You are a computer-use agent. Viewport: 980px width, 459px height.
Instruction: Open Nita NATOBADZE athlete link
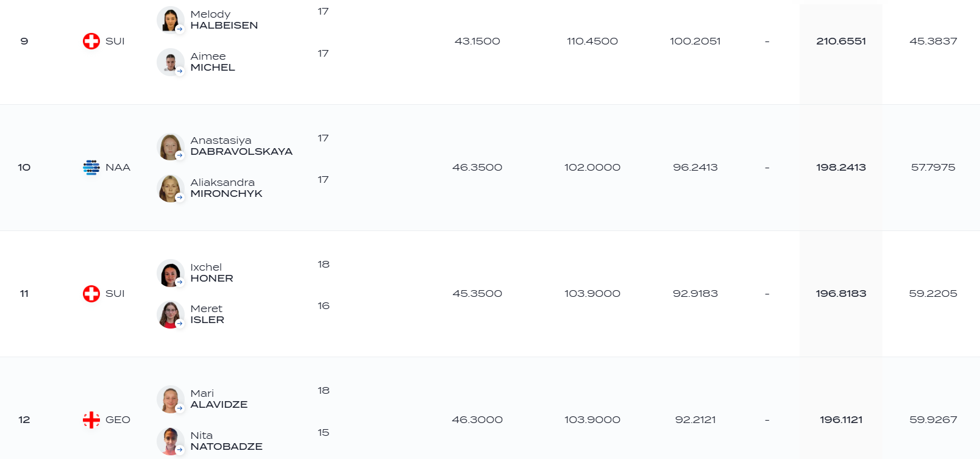[x=226, y=441]
